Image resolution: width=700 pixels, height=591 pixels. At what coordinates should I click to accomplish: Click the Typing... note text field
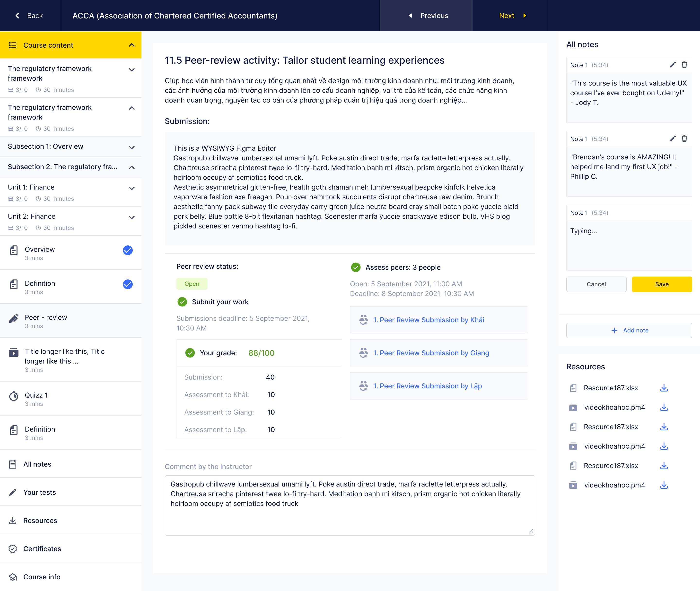point(629,245)
